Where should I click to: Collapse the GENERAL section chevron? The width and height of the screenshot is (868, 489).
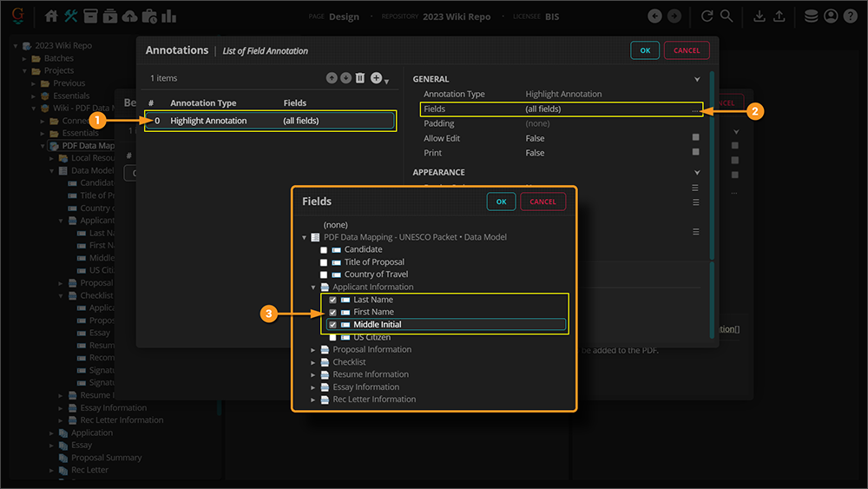point(696,79)
